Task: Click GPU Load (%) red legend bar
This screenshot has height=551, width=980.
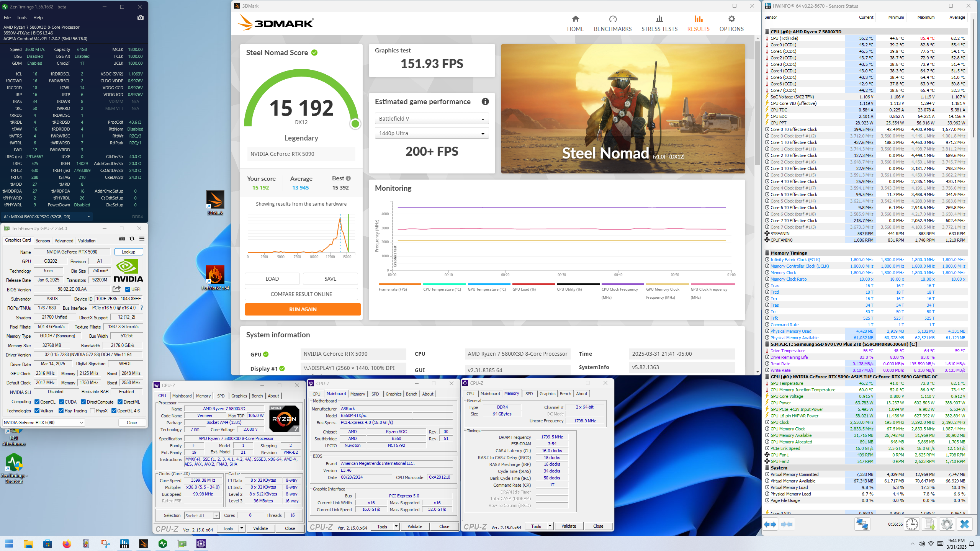Action: tap(533, 284)
